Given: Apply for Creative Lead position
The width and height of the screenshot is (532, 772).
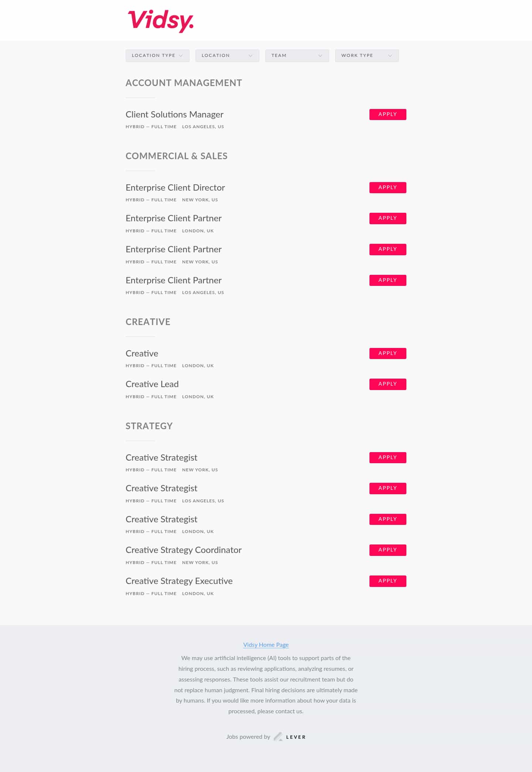Looking at the screenshot, I should tap(388, 384).
